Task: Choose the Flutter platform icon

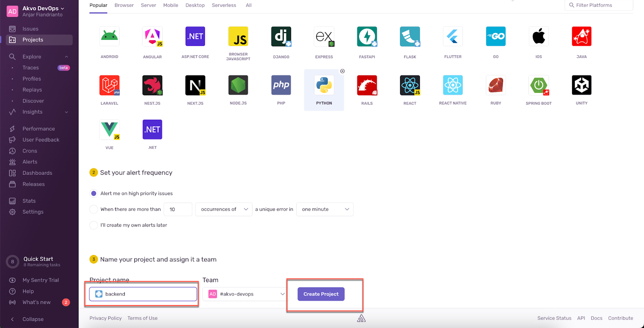Action: [x=453, y=37]
